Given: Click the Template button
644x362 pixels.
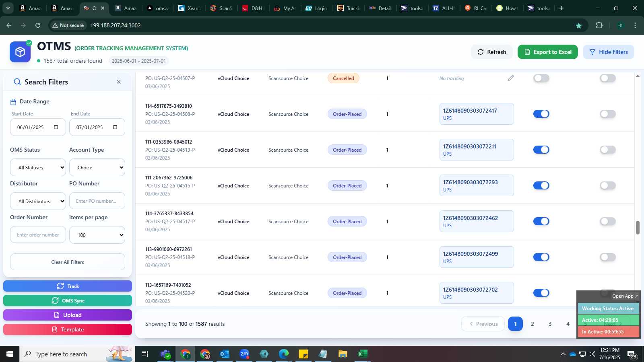Looking at the screenshot, I should (x=68, y=329).
